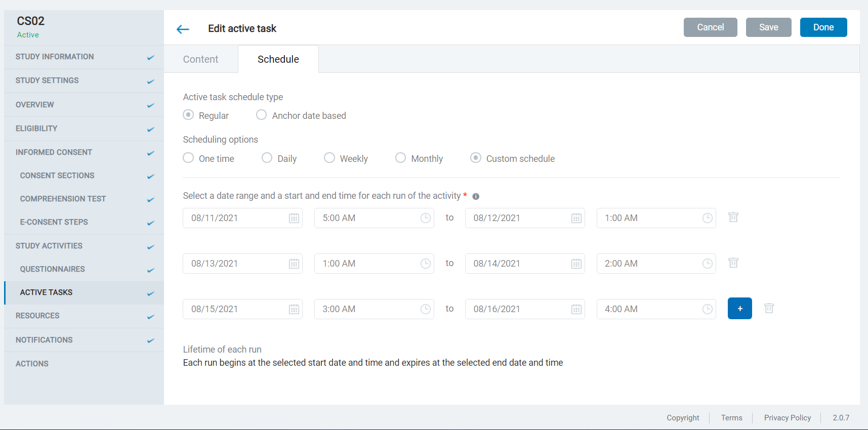Open clock picker for 4:00 AM end time
The width and height of the screenshot is (868, 430).
pyautogui.click(x=708, y=309)
